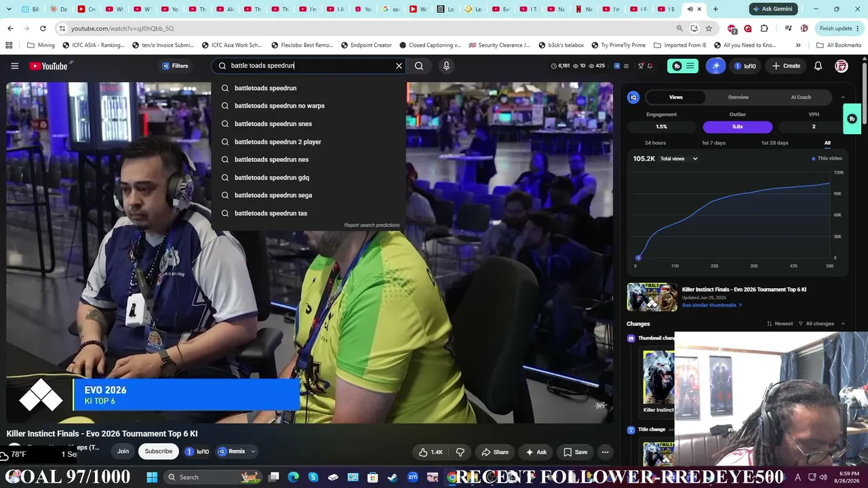
Task: Save the video to a playlist
Action: [575, 452]
